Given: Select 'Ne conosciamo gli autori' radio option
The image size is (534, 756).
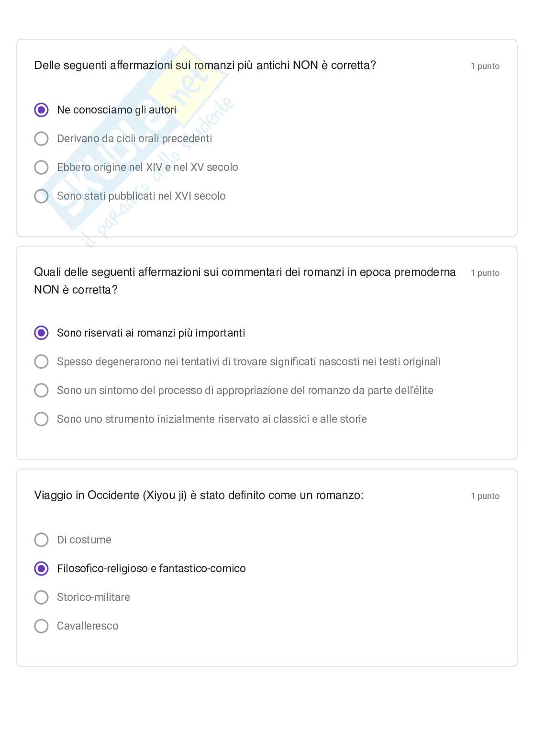Looking at the screenshot, I should coord(42,110).
